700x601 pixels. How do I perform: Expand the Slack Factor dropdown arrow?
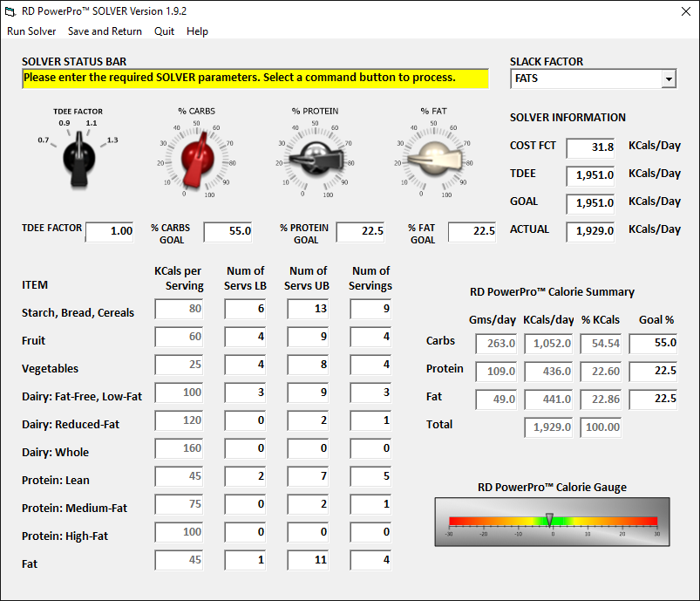669,79
